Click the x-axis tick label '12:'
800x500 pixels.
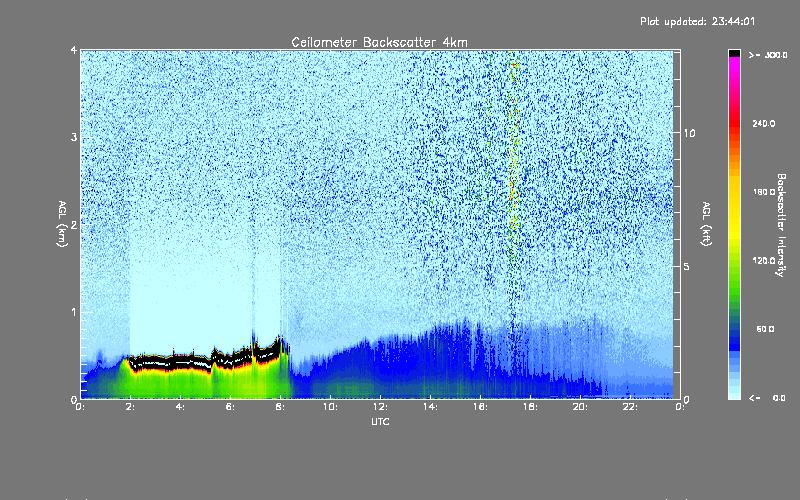(x=380, y=407)
